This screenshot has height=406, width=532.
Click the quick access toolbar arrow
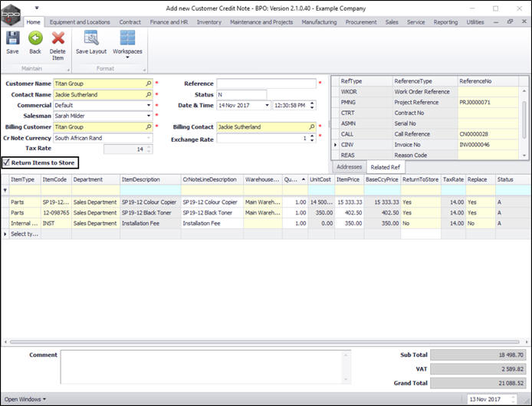click(37, 8)
